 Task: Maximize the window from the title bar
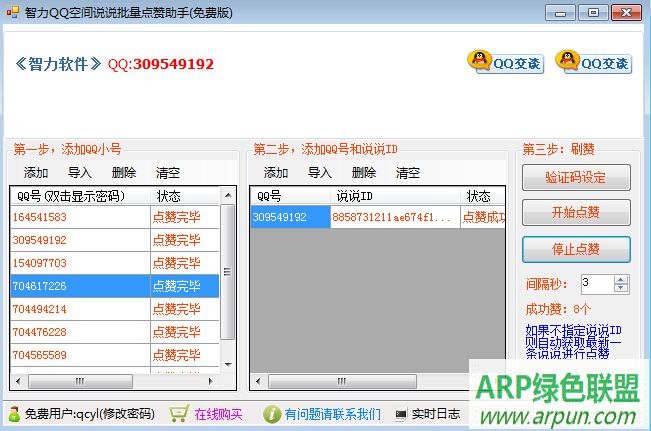[593, 13]
